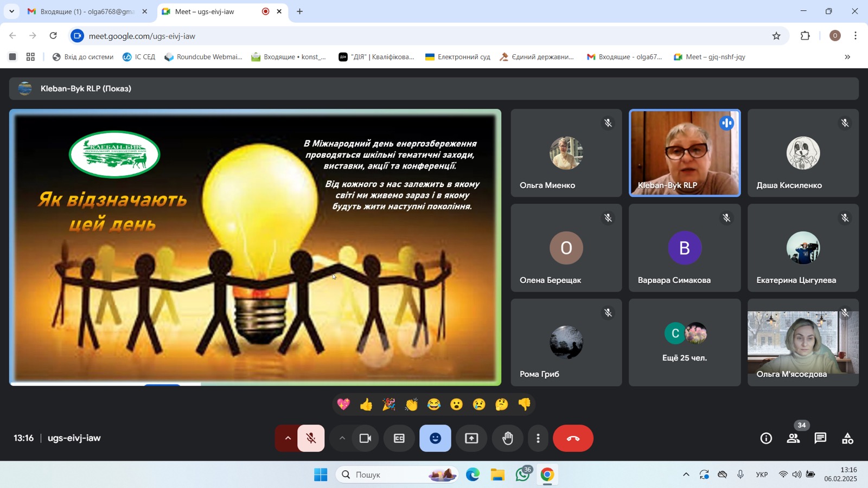Expand video settings arrow beside camera
The height and width of the screenshot is (488, 868).
tap(342, 438)
